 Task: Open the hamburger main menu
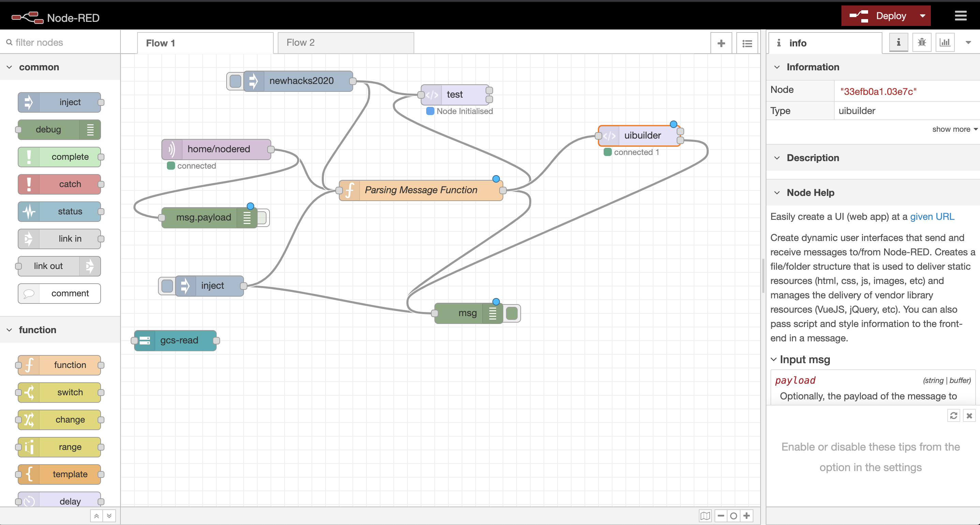tap(961, 16)
